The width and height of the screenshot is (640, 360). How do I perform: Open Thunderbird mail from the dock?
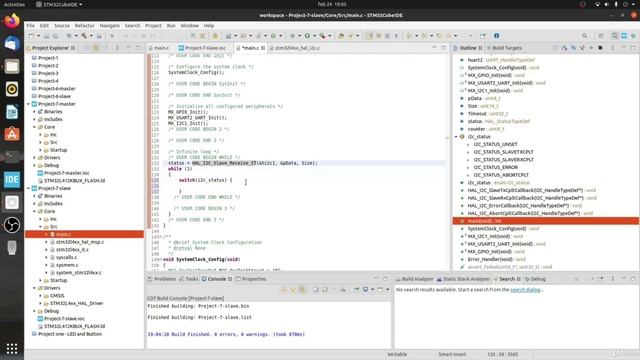pos(12,43)
